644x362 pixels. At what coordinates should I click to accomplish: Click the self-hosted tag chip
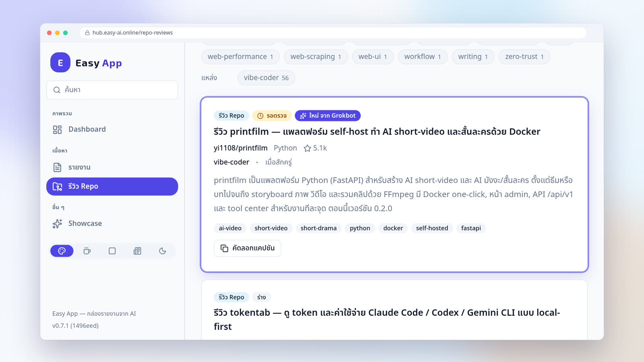coord(432,228)
